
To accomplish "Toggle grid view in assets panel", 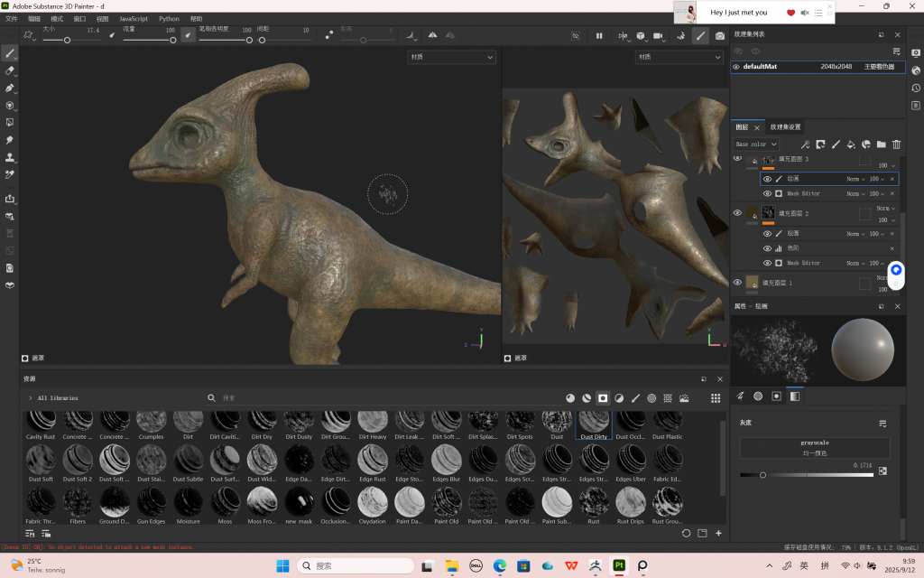I will [716, 397].
